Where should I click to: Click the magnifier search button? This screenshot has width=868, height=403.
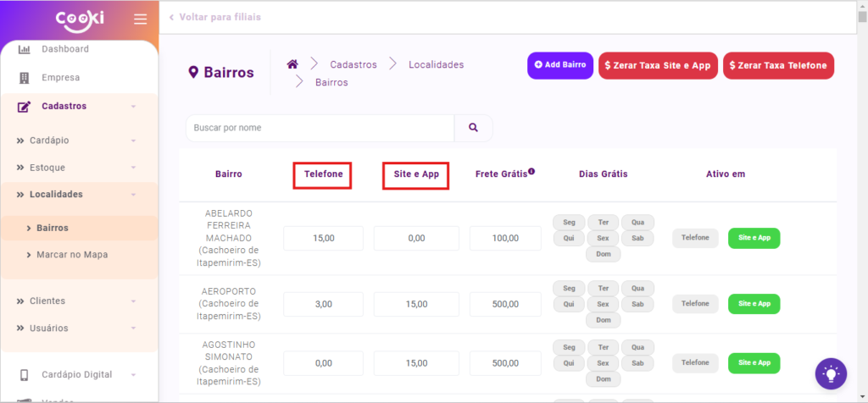(473, 128)
